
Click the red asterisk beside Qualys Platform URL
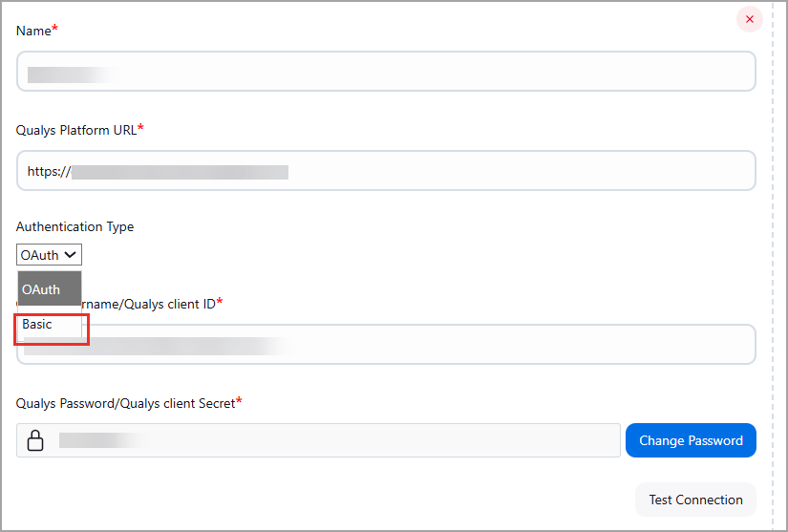pos(140,128)
